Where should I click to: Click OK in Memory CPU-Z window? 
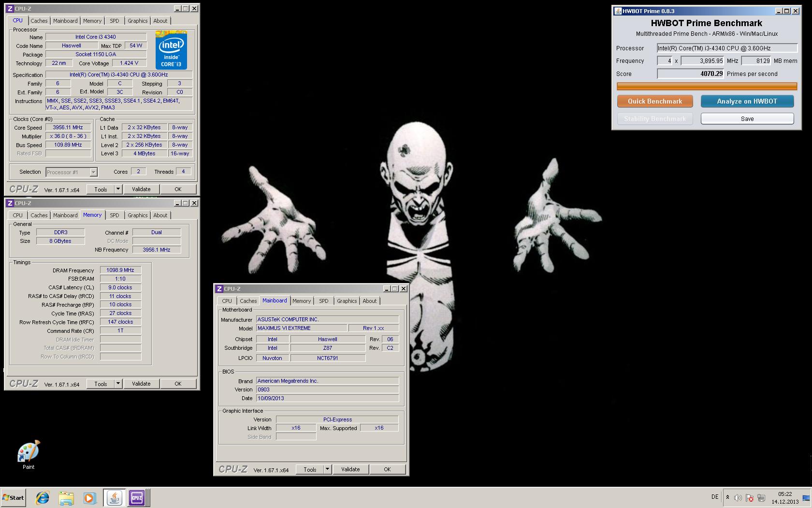pyautogui.click(x=178, y=384)
